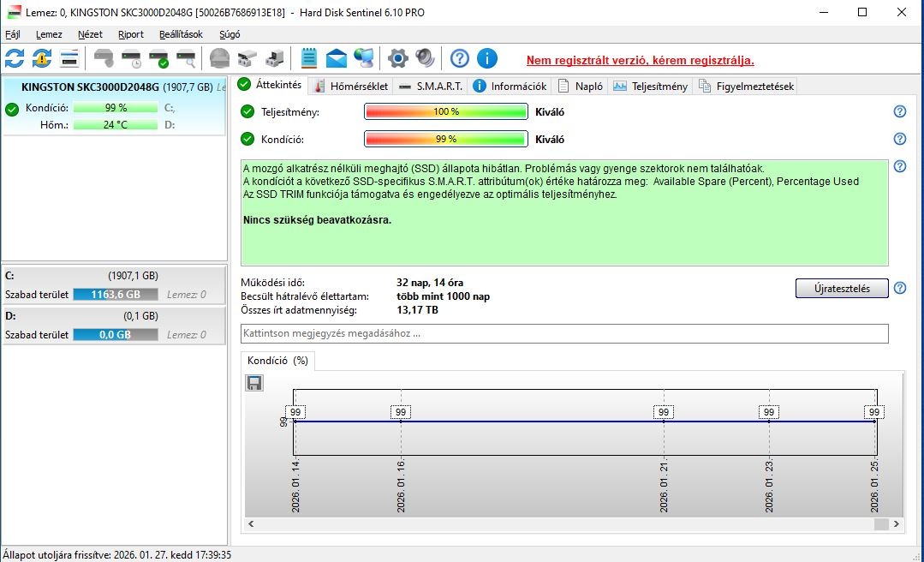Click the chart scrollbar right arrow

(897, 523)
